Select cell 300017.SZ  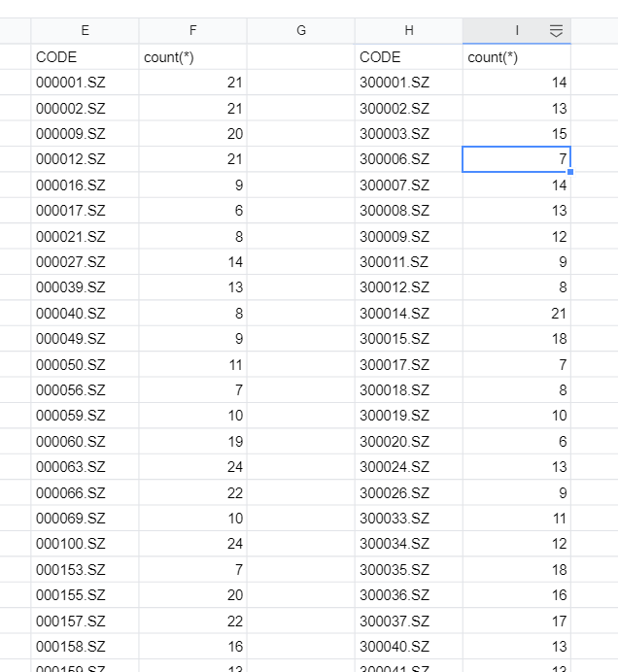[x=409, y=364]
